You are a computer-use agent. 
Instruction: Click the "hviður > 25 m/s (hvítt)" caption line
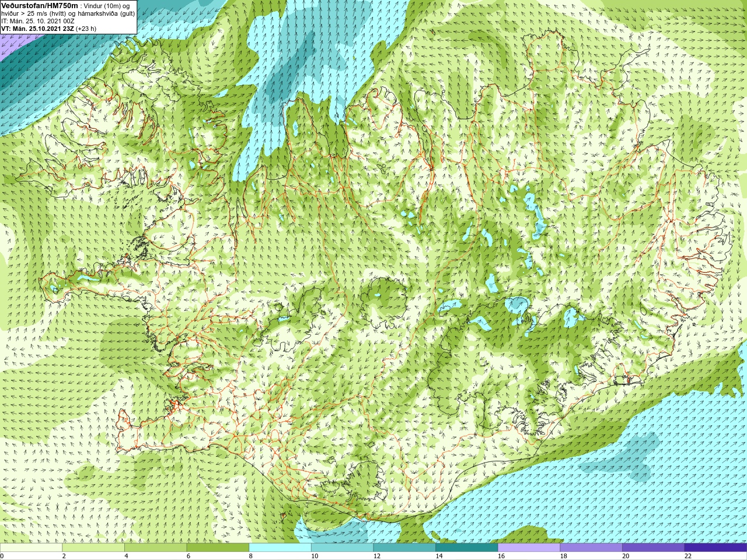pyautogui.click(x=34, y=13)
